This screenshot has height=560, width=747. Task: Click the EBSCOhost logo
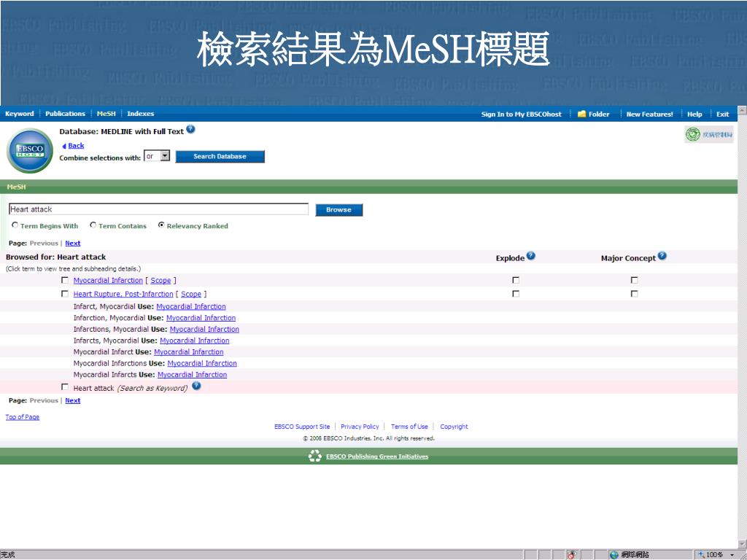[x=30, y=150]
